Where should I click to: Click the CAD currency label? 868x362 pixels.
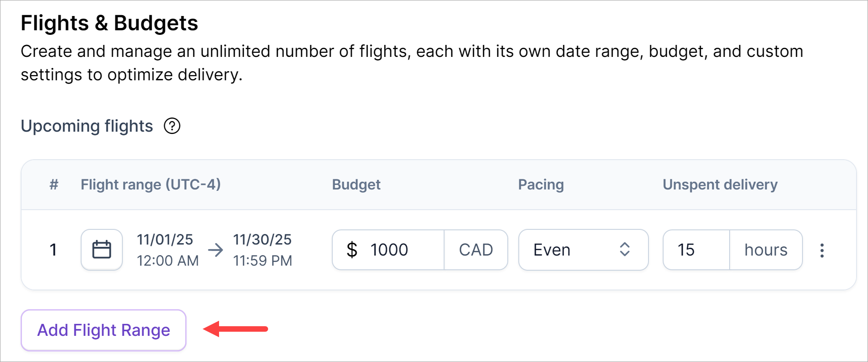click(476, 250)
